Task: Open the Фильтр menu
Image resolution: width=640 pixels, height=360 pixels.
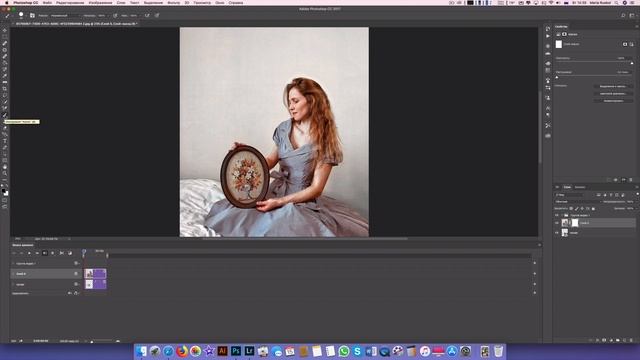Action: (x=173, y=2)
